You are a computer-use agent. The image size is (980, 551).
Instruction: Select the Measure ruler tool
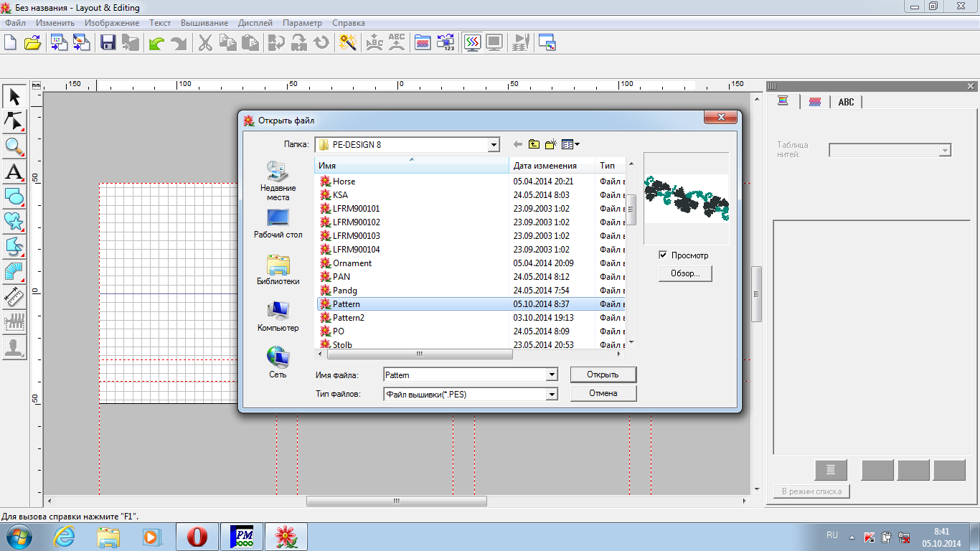tap(14, 296)
